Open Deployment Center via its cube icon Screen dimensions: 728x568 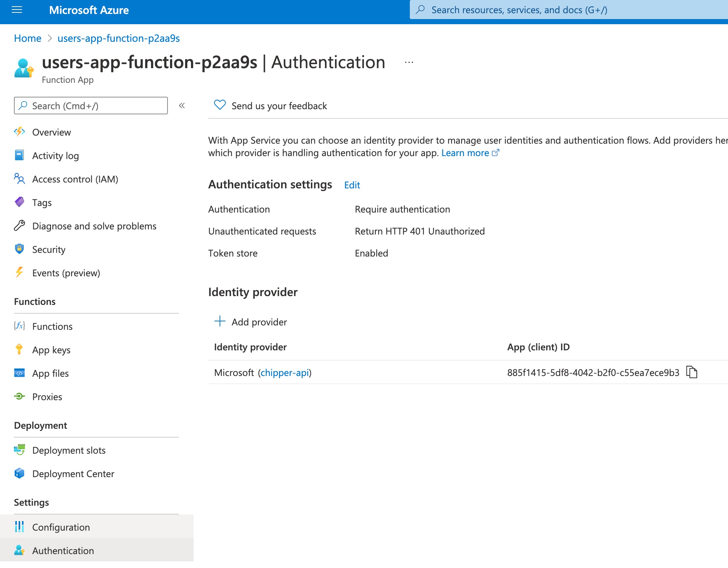19,473
